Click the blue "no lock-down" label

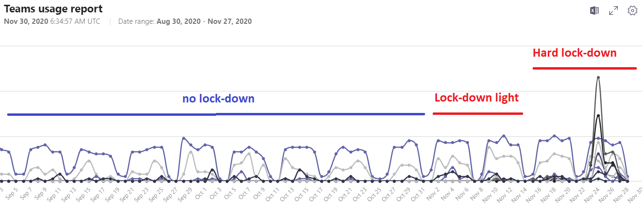[218, 99]
